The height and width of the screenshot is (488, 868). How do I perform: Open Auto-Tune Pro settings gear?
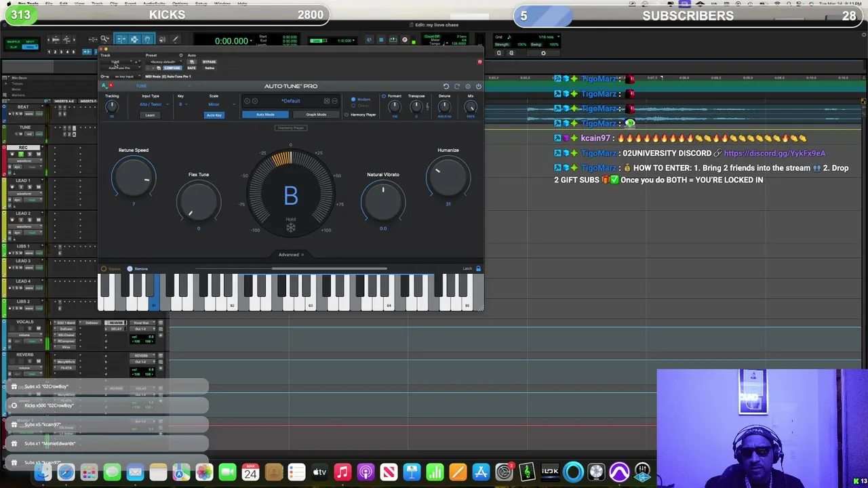click(x=468, y=87)
